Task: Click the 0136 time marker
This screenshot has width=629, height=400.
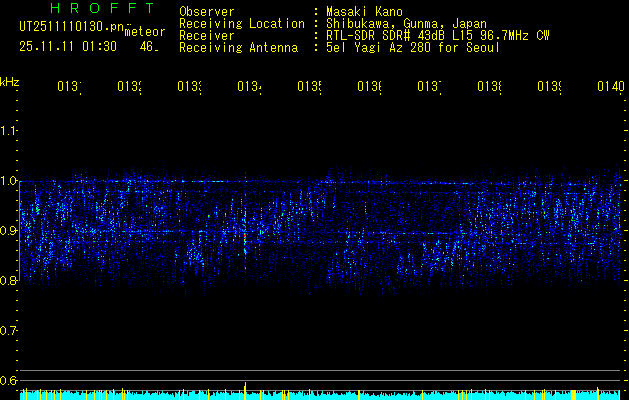Action: 369,86
